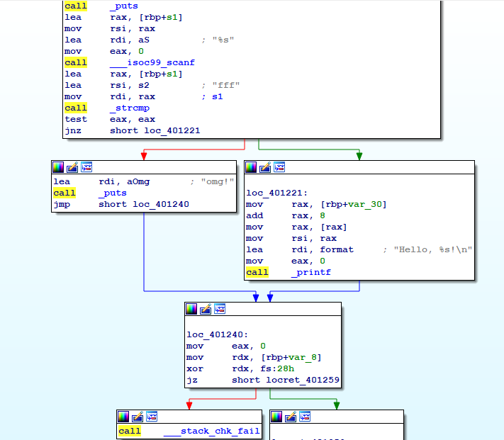
Task: Click the color icon in omg! node header
Action: (x=58, y=167)
